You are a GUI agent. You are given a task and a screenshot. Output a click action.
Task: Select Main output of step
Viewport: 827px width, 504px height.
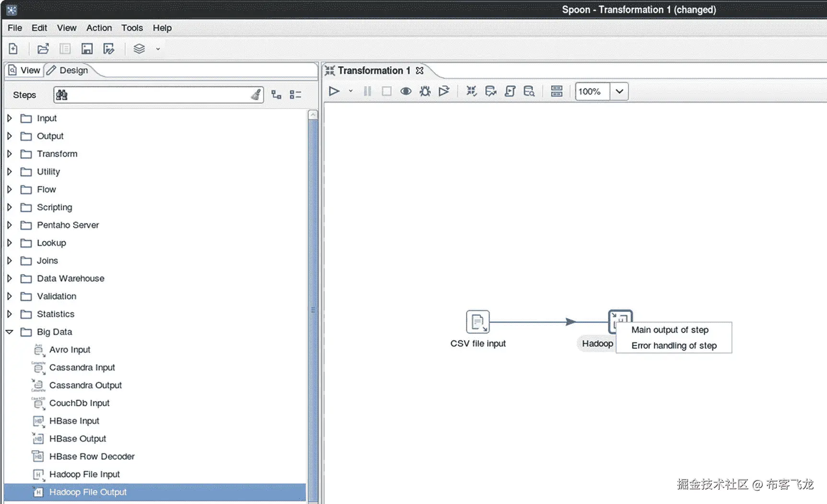click(670, 330)
